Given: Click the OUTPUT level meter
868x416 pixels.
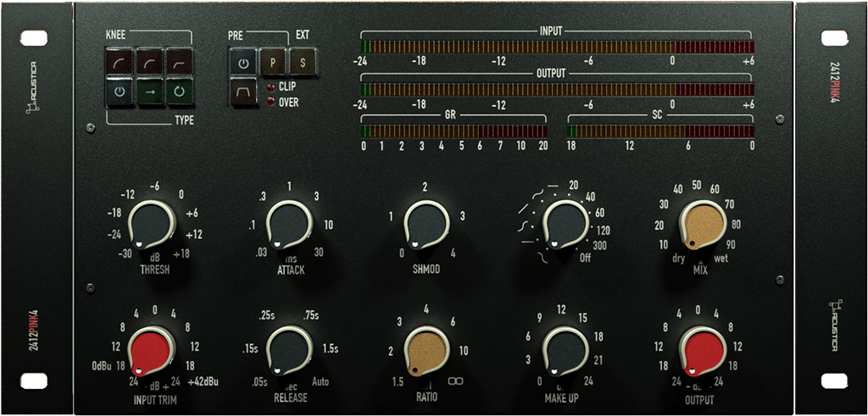Looking at the screenshot, I should click(x=557, y=90).
